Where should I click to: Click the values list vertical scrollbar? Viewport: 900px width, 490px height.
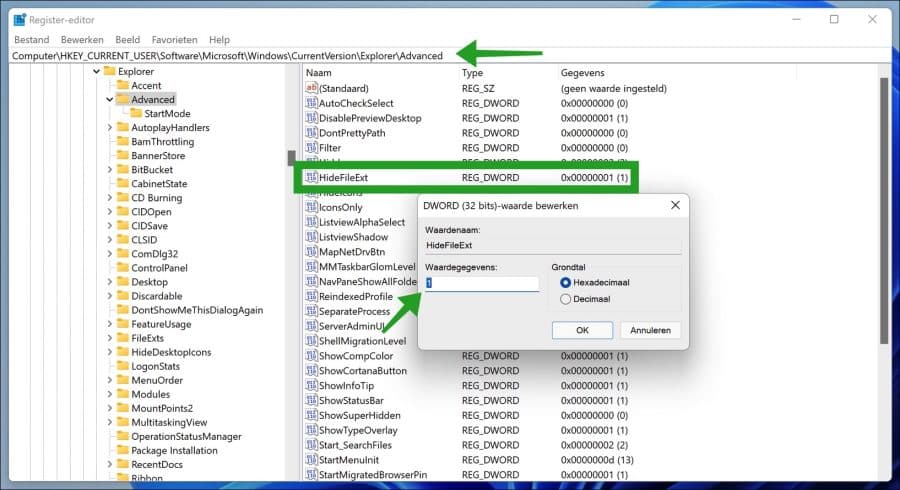[x=883, y=211]
